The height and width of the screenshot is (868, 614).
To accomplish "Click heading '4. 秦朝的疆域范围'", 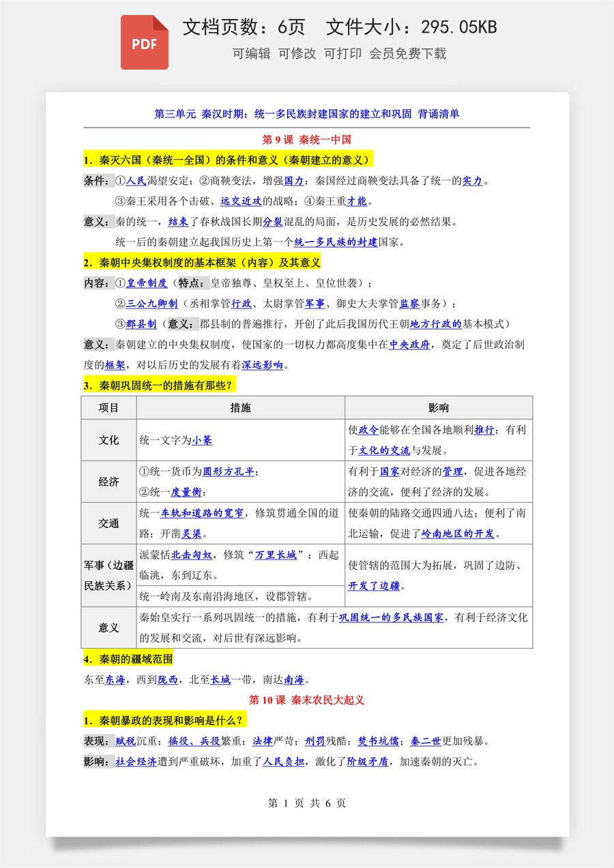I will tap(128, 659).
